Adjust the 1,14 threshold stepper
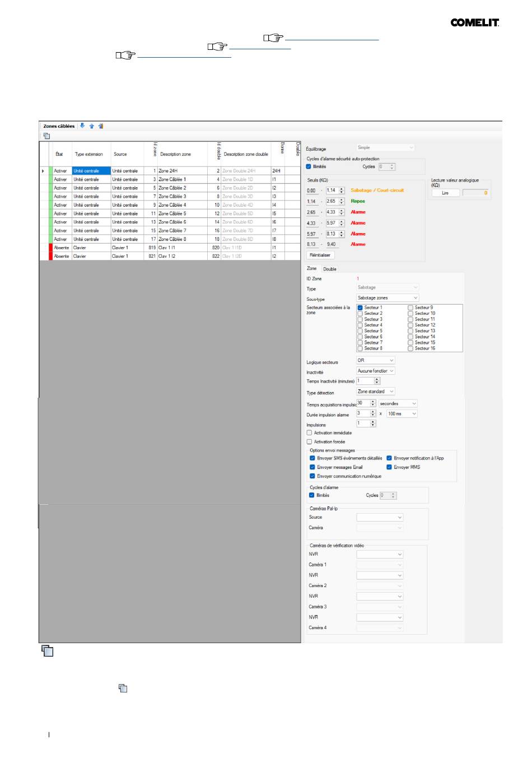 click(342, 190)
